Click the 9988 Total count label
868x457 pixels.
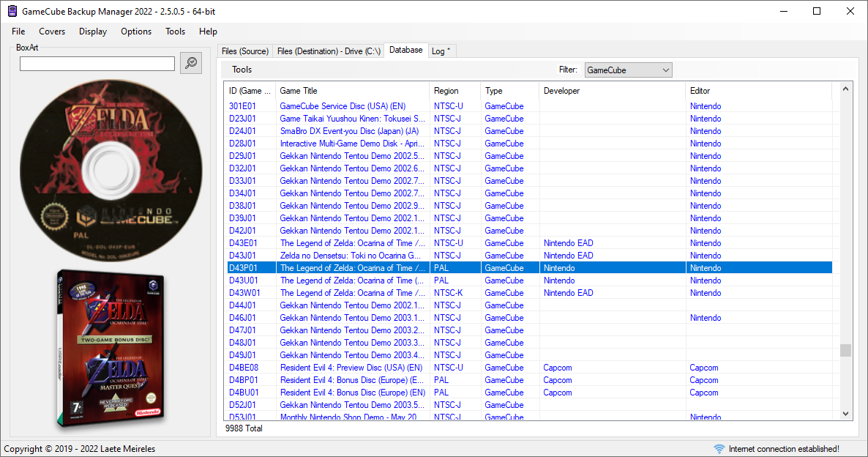244,428
